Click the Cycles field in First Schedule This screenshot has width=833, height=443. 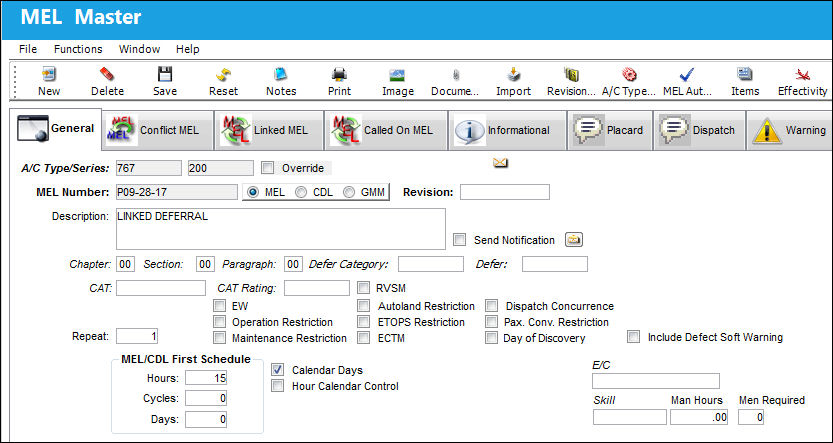206,398
